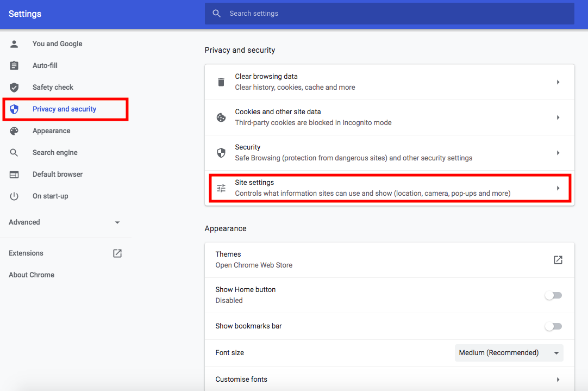Screen dimensions: 588x391
Task: Click the arrow on Cookies and other site data
Action: point(558,117)
